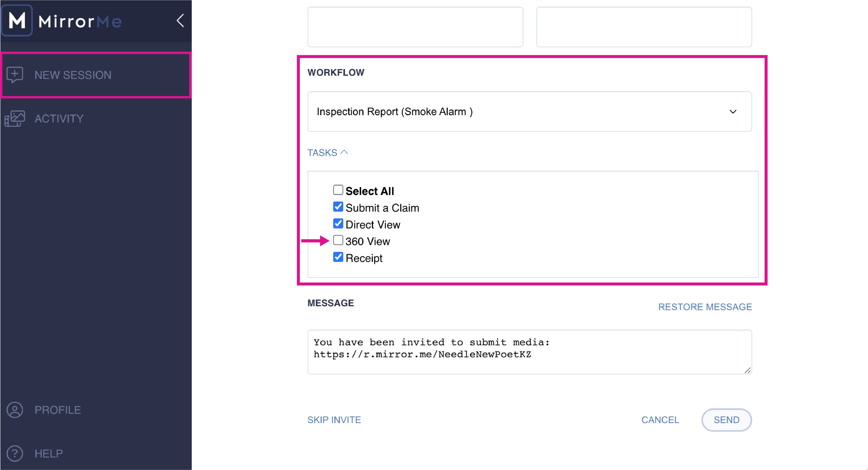Click the Profile user icon
This screenshot has height=470, width=868.
coord(15,410)
